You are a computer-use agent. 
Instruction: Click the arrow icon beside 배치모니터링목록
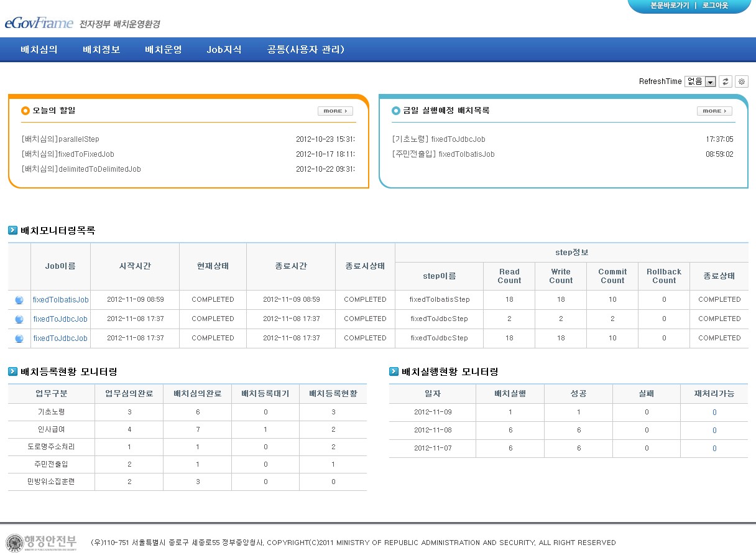pyautogui.click(x=13, y=230)
